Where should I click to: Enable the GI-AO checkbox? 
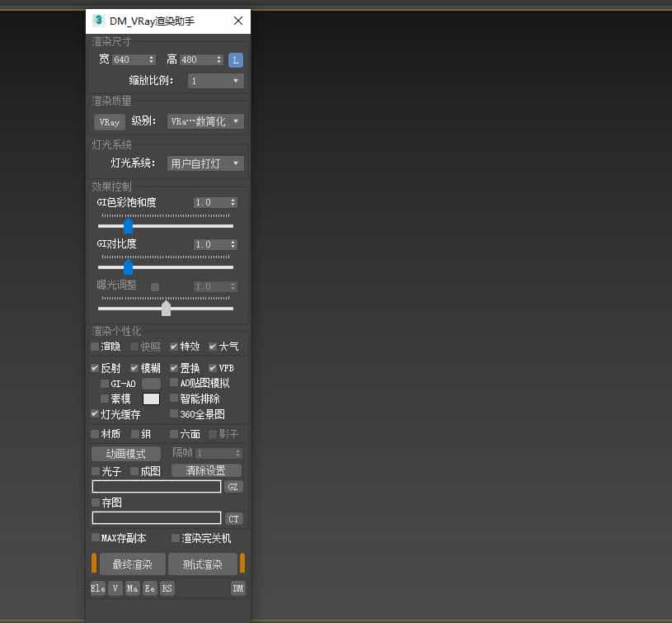(x=104, y=384)
